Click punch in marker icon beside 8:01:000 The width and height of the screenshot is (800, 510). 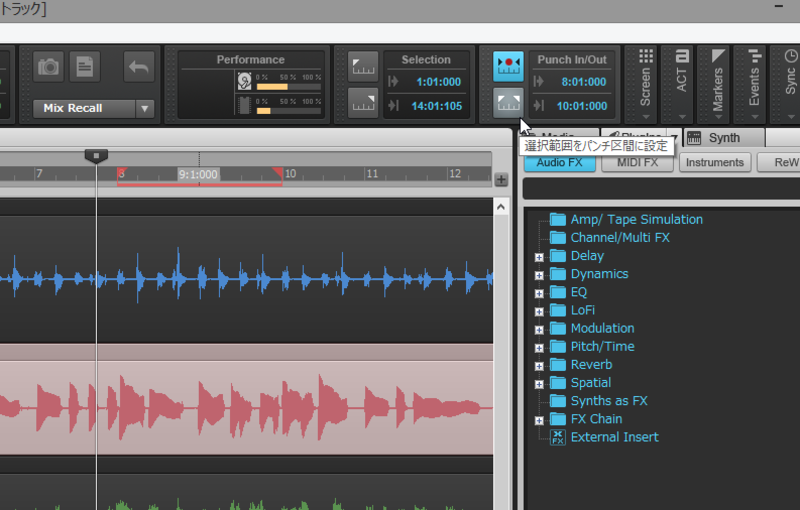539,82
